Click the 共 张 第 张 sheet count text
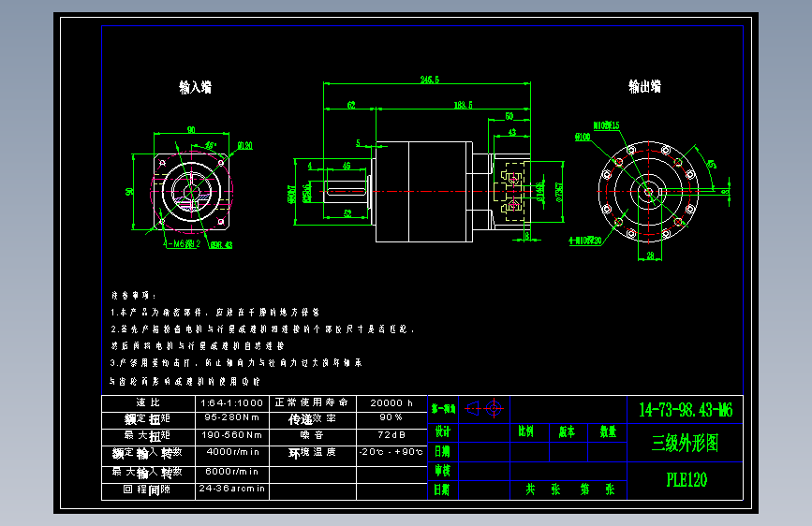Screen dimensions: 812x526 569,489
